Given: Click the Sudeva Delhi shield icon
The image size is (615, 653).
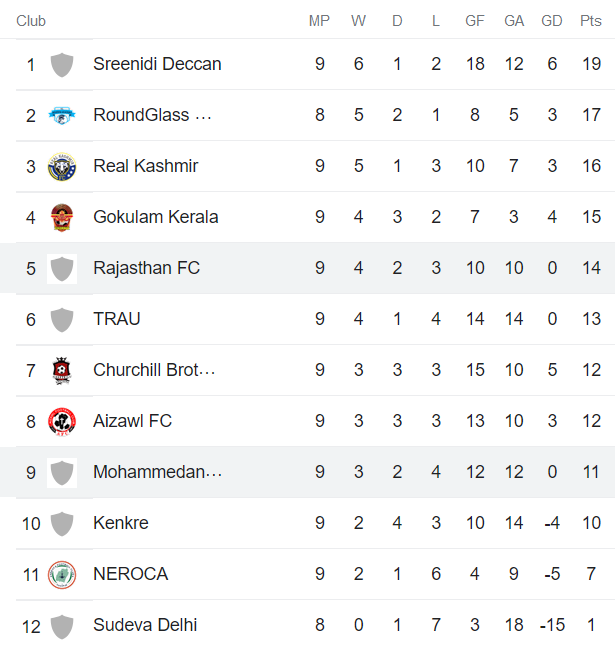Looking at the screenshot, I should tap(62, 626).
